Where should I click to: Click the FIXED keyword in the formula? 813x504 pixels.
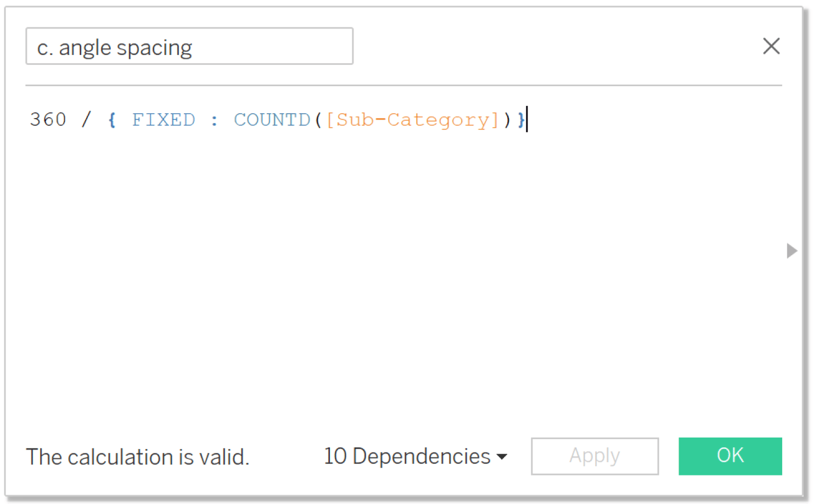[x=163, y=120]
